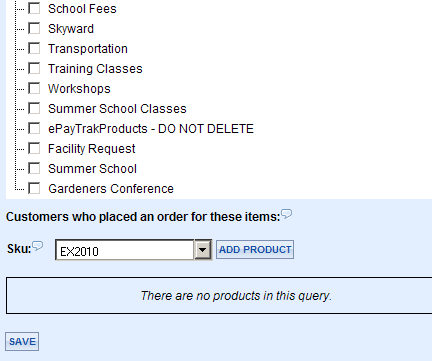Image resolution: width=432 pixels, height=361 pixels.
Task: Click the Workshops category label
Action: pos(79,89)
